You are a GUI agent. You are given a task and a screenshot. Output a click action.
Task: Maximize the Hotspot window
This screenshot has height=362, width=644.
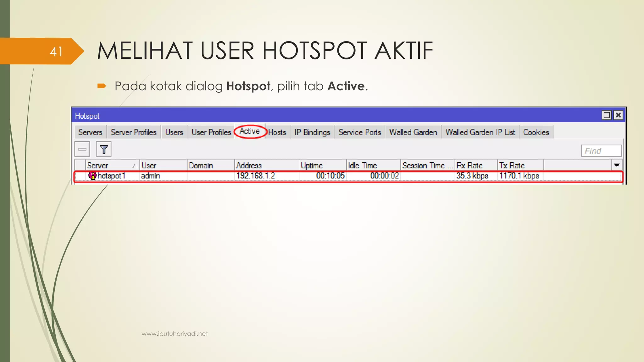(x=607, y=115)
